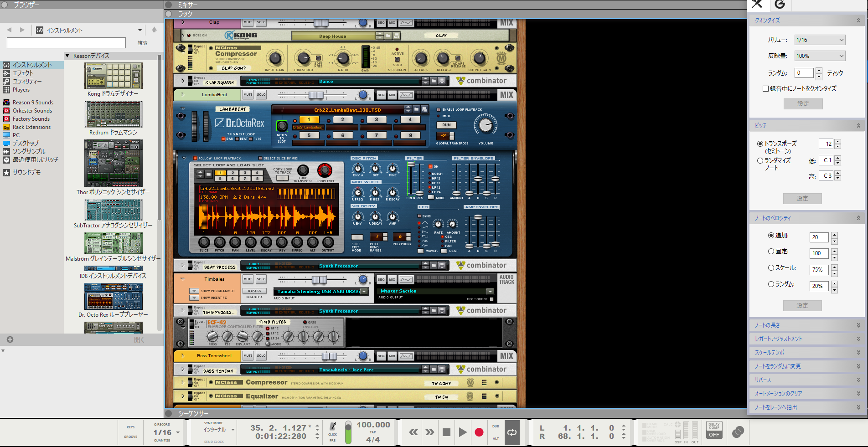Select velocity ランダム radio button
This screenshot has width=868, height=447.
tap(771, 284)
